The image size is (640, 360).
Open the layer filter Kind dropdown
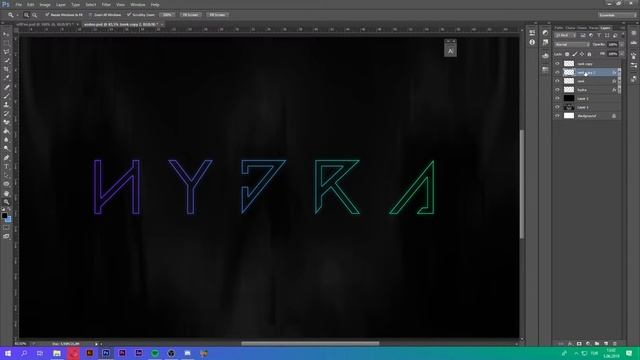pos(566,36)
